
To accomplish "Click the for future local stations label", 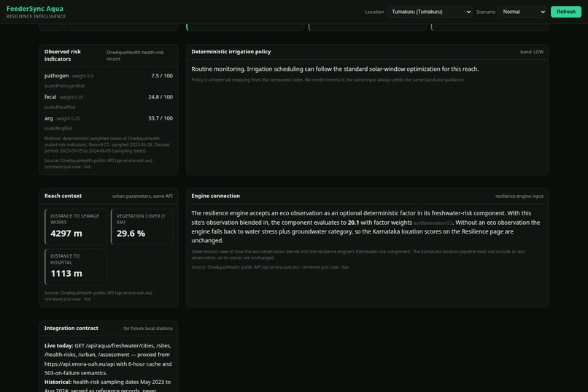I will 148,328.
